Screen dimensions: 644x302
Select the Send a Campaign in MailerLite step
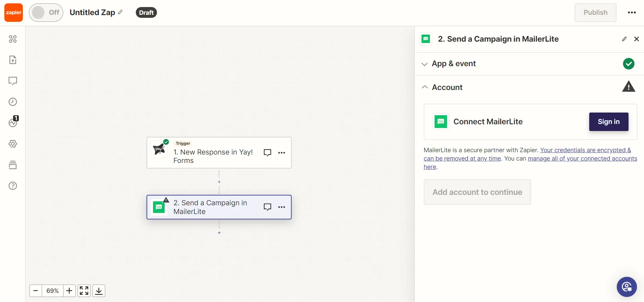point(219,207)
